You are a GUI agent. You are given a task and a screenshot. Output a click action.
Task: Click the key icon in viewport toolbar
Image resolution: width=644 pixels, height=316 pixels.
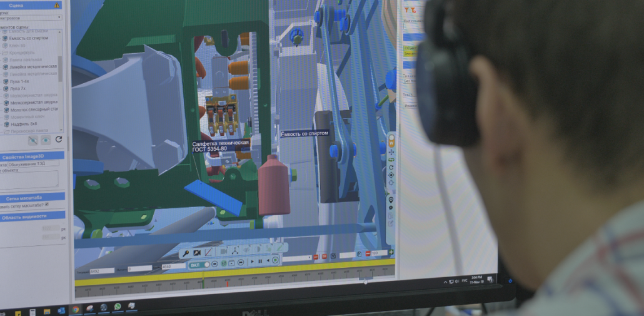(186, 253)
